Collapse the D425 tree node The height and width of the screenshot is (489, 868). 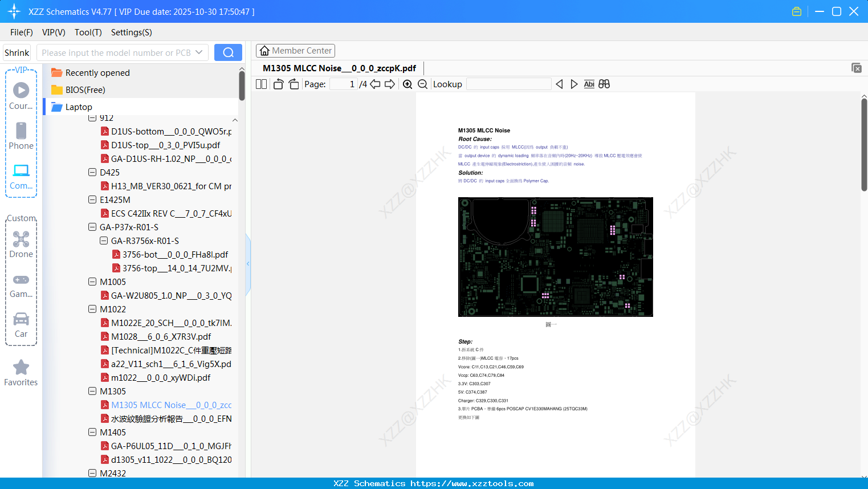(x=92, y=172)
